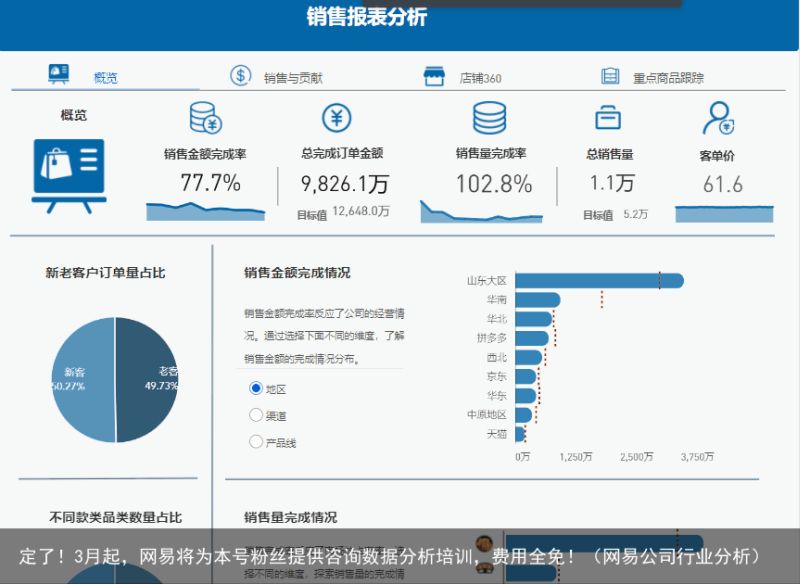The height and width of the screenshot is (584, 800).
Task: Click the 1,250万 axis tick label
Action: (x=576, y=456)
